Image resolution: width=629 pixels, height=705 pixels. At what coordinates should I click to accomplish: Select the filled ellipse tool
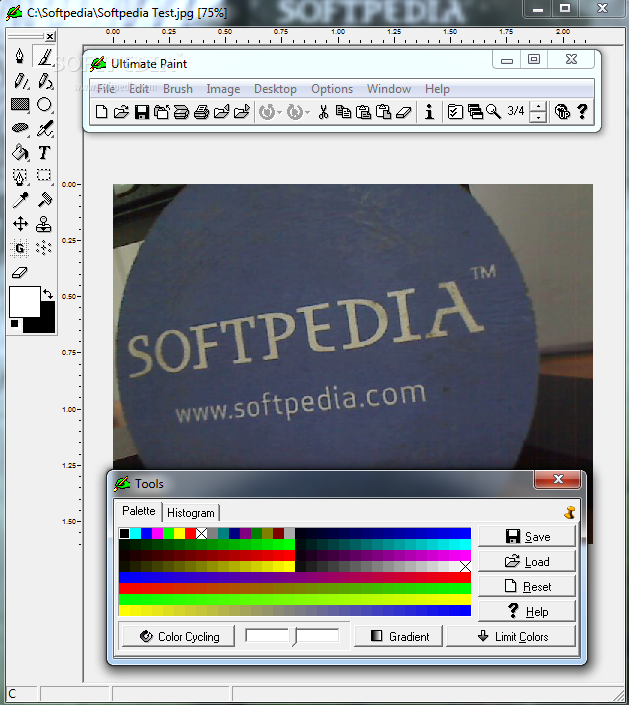(x=20, y=128)
